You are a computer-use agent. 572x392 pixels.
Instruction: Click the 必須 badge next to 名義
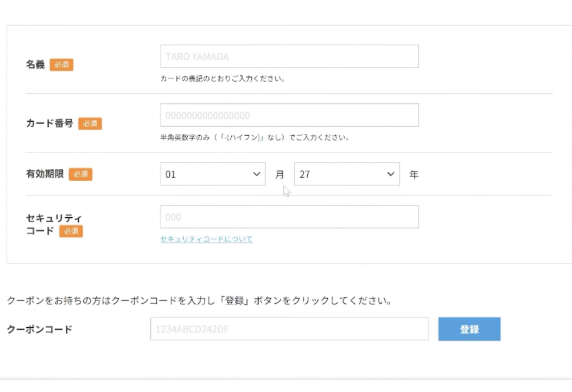[x=61, y=65]
